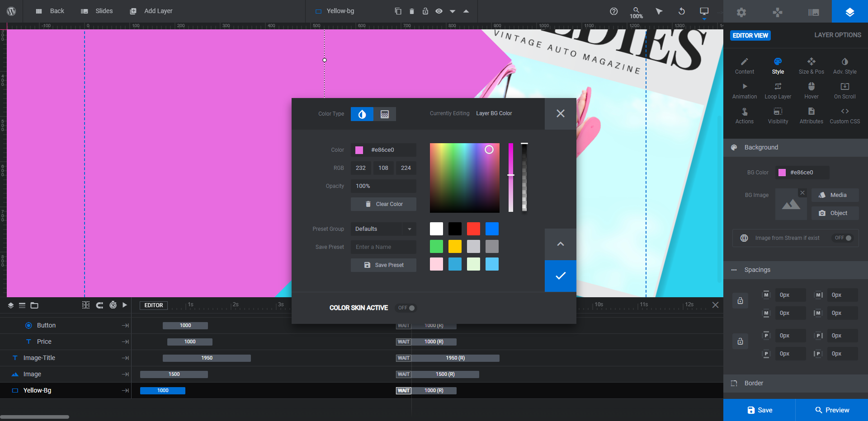
Task: Toggle the Color Skin Active switch
Action: click(x=406, y=308)
